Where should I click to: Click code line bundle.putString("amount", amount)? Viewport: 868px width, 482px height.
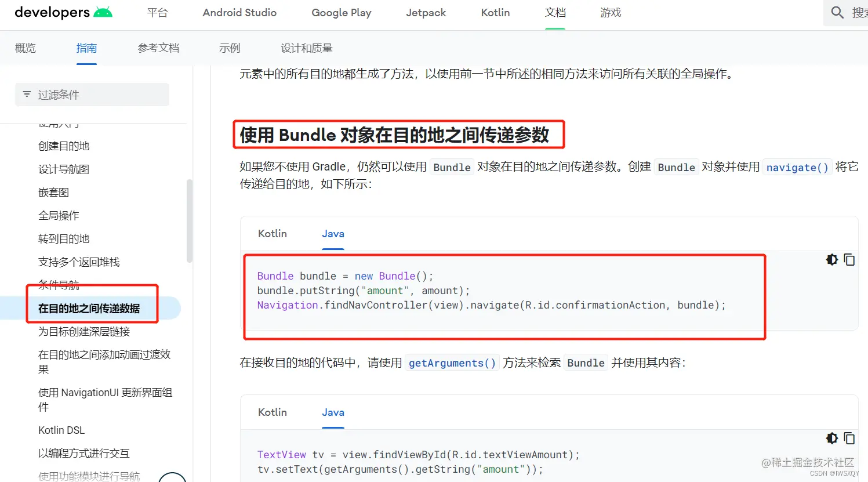click(364, 291)
